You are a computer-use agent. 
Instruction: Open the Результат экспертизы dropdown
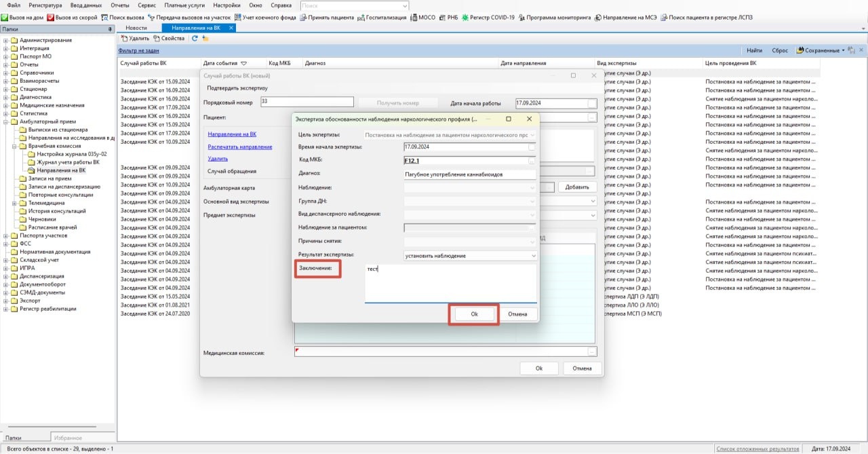point(534,256)
